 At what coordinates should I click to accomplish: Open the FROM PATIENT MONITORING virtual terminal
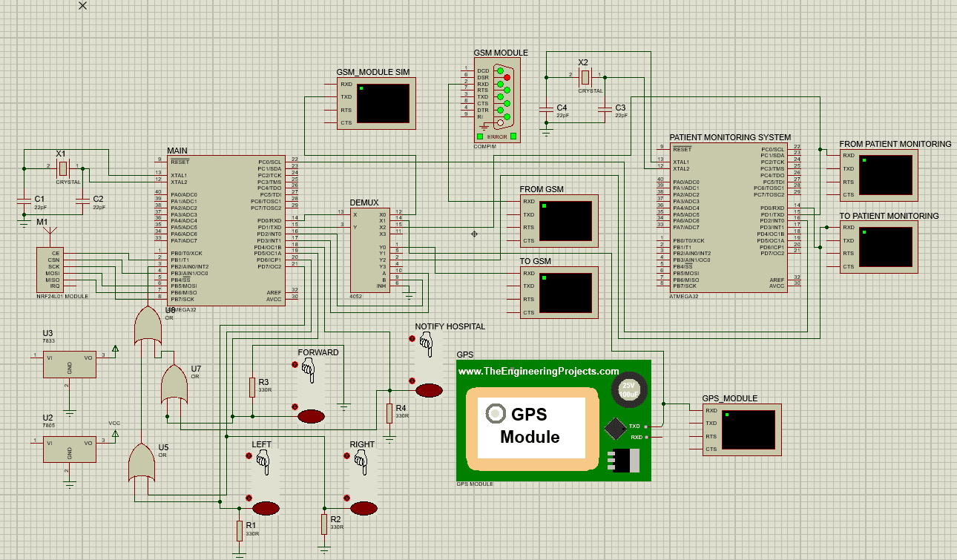[879, 175]
